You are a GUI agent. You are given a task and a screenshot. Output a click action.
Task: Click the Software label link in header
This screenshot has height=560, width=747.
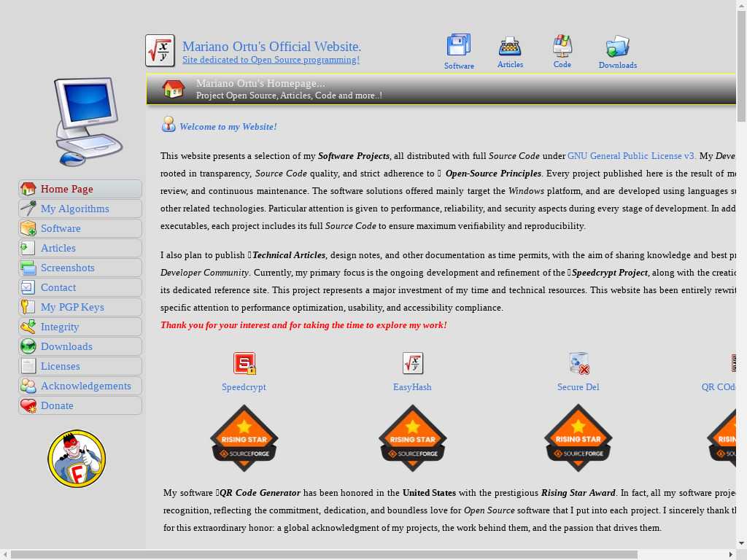[x=459, y=66]
